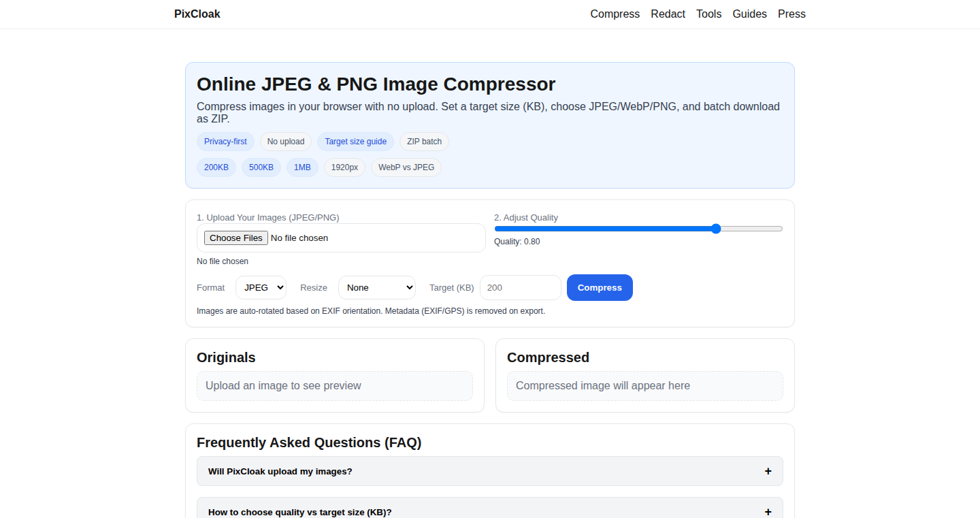Open the Guides nav item
Screen dimensions: 980x518
pyautogui.click(x=750, y=14)
